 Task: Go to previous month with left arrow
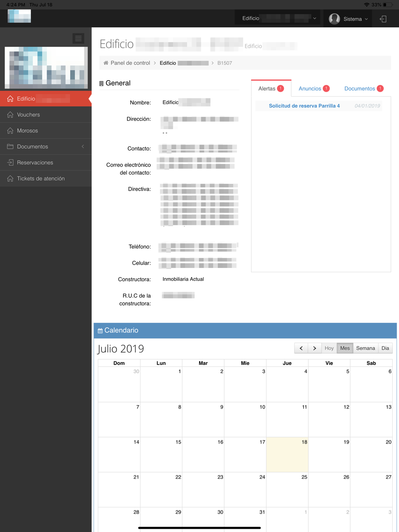point(301,348)
